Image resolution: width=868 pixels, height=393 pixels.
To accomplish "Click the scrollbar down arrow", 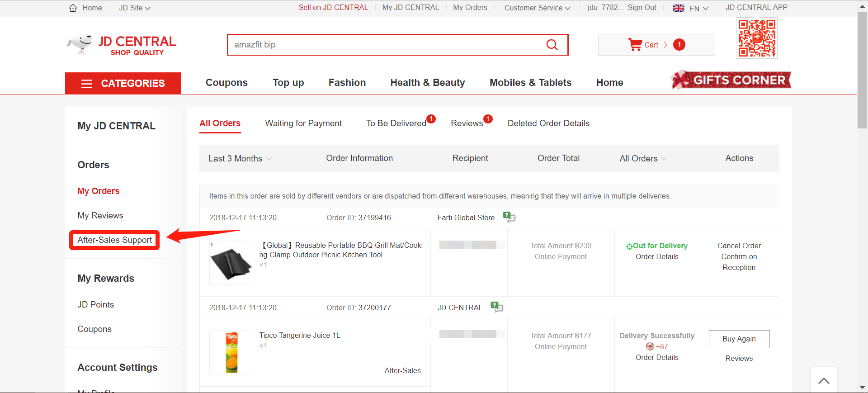I will (862, 388).
